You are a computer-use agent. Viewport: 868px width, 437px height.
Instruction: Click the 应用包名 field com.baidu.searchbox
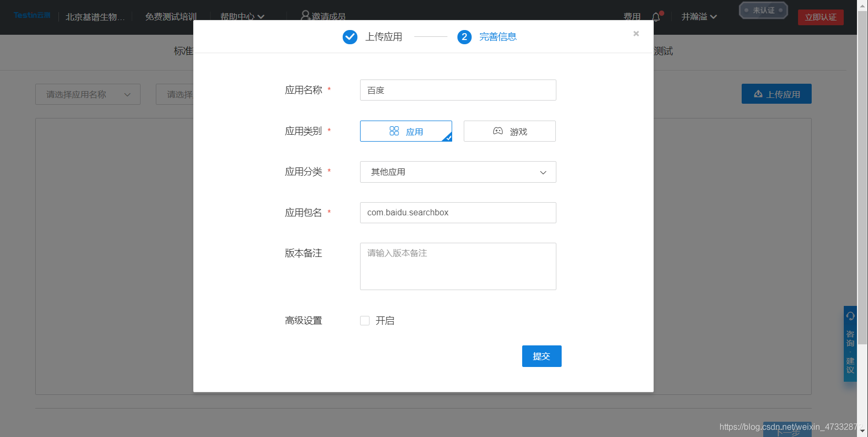point(458,213)
